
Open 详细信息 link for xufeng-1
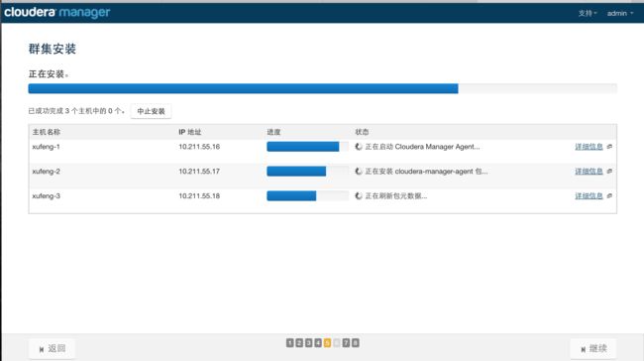point(589,147)
